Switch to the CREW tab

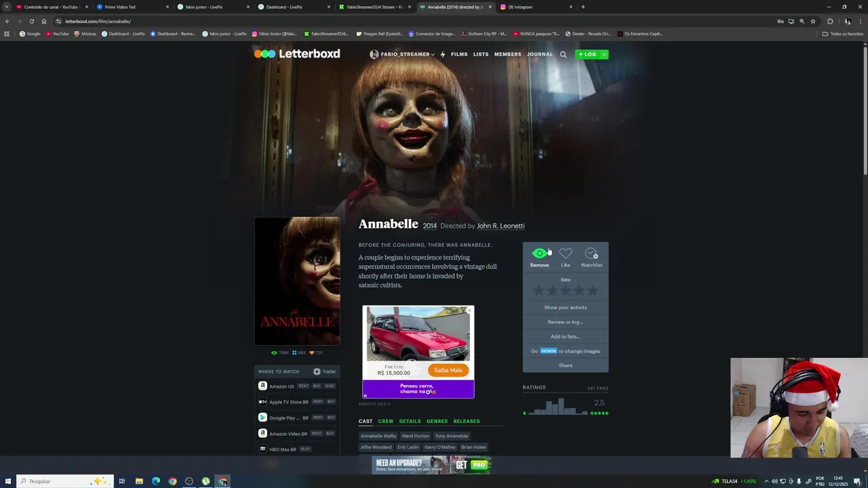[386, 421]
